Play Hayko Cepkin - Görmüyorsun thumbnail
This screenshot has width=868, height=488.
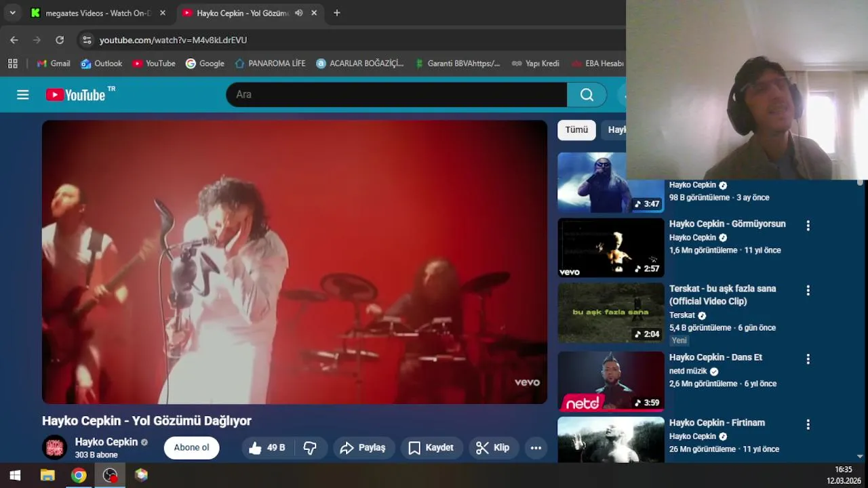pos(611,247)
